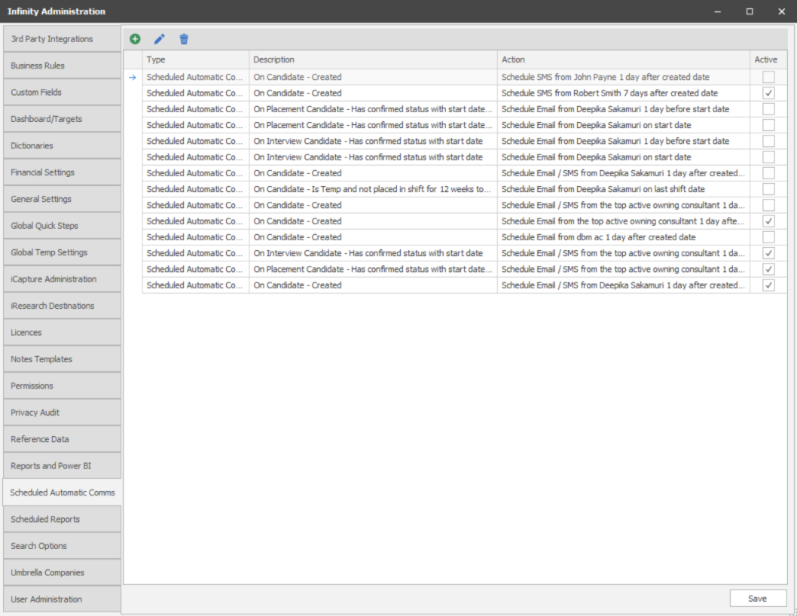Open the Notes Templates section
The image size is (797, 616).
[x=61, y=359]
